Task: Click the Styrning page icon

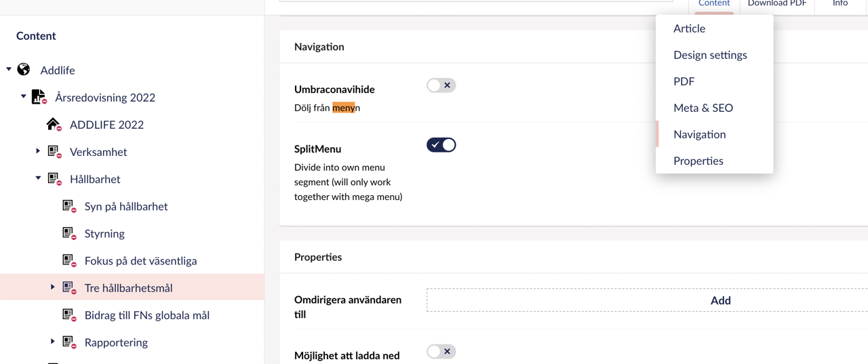Action: click(69, 233)
